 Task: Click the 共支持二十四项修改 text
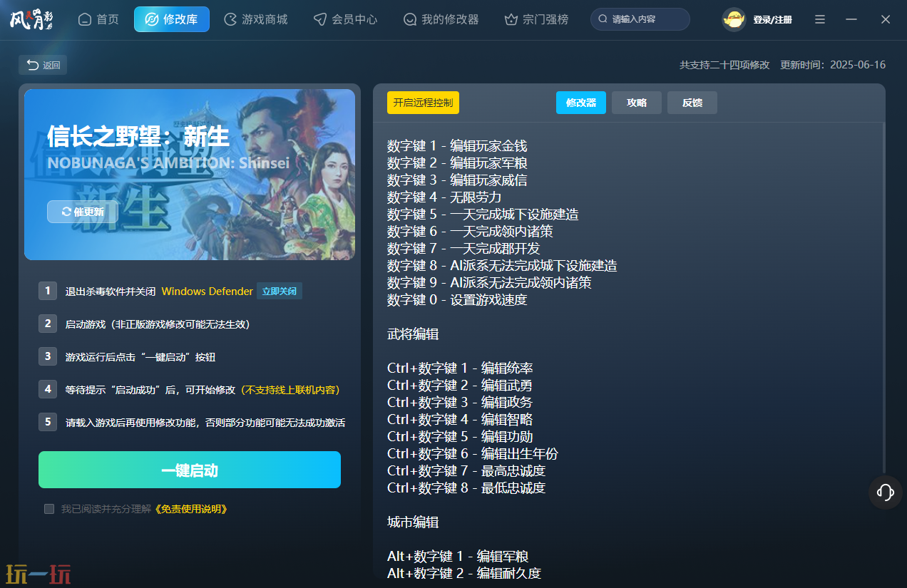coord(724,65)
